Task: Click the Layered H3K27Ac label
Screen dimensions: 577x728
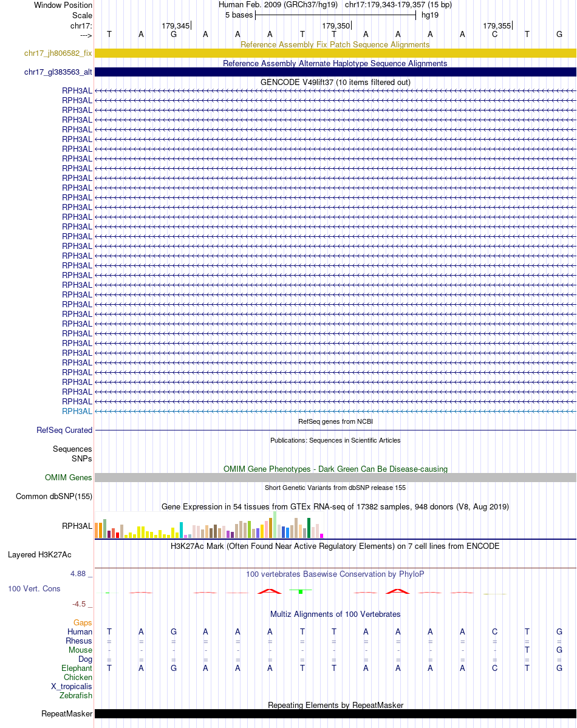Action: pos(40,555)
